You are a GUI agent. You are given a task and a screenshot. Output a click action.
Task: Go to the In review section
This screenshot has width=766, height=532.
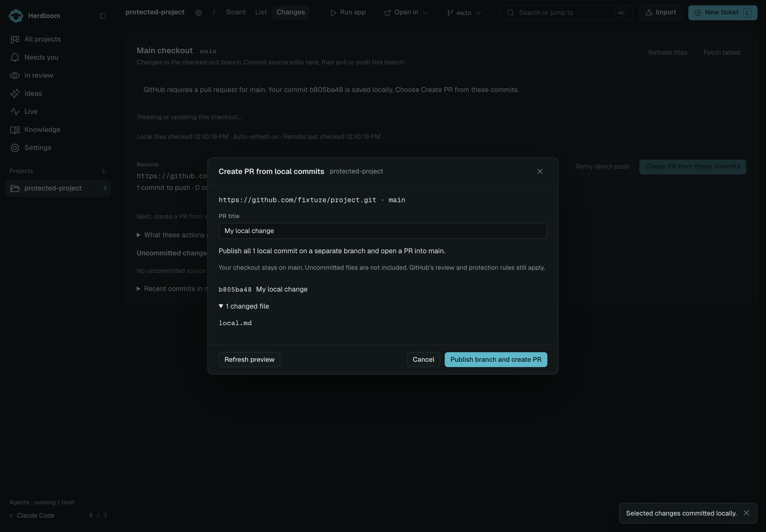coord(58,75)
